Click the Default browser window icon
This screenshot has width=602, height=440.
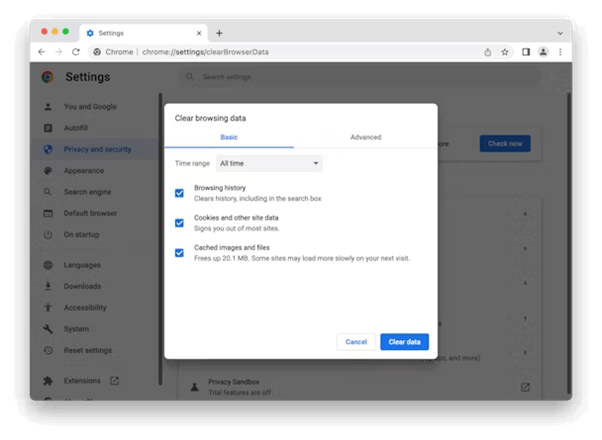pyautogui.click(x=48, y=213)
